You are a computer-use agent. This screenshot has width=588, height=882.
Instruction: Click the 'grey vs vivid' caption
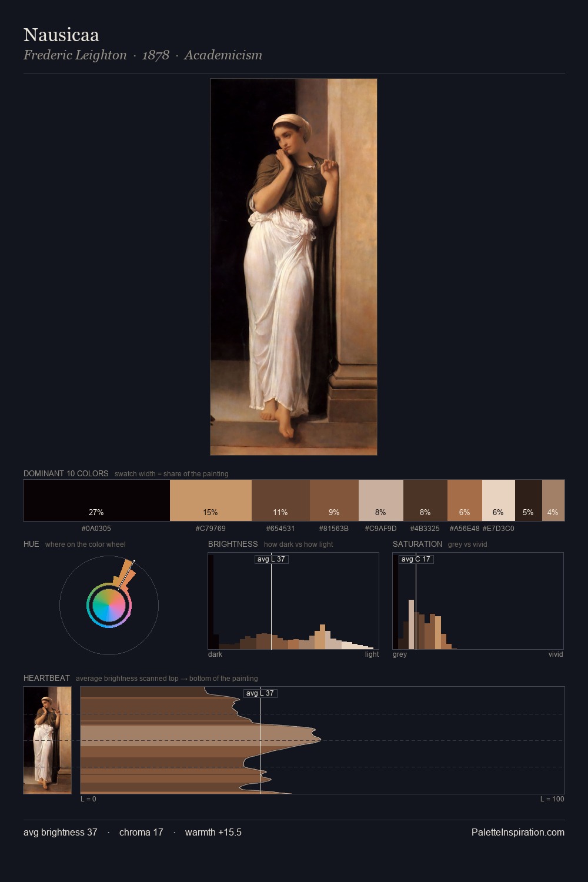point(467,544)
